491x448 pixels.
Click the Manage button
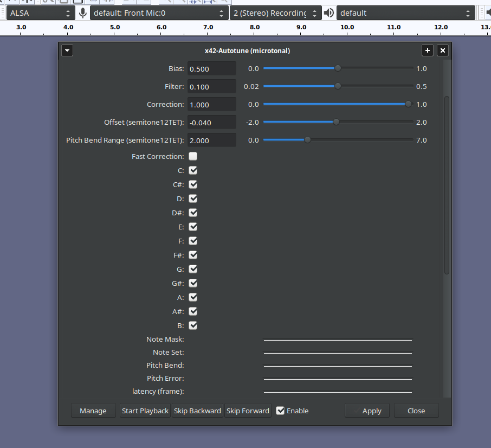(93, 411)
